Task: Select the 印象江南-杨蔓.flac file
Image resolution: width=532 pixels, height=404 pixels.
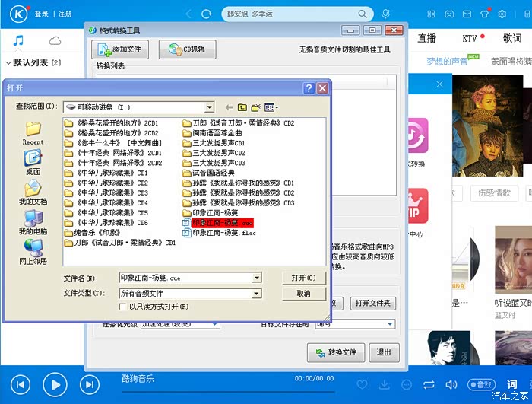Action: pos(224,233)
